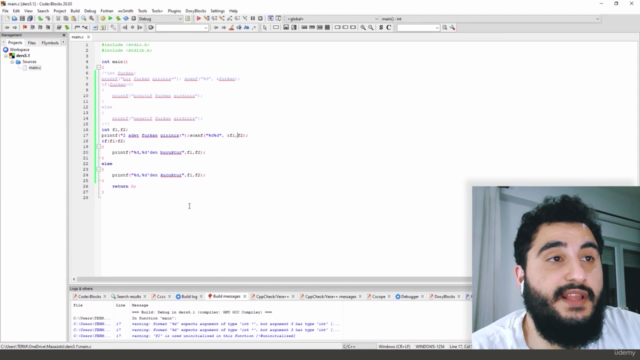This screenshot has height=360, width=640.
Task: Collapse the ders5.1 project tree node
Action: pos(6,56)
